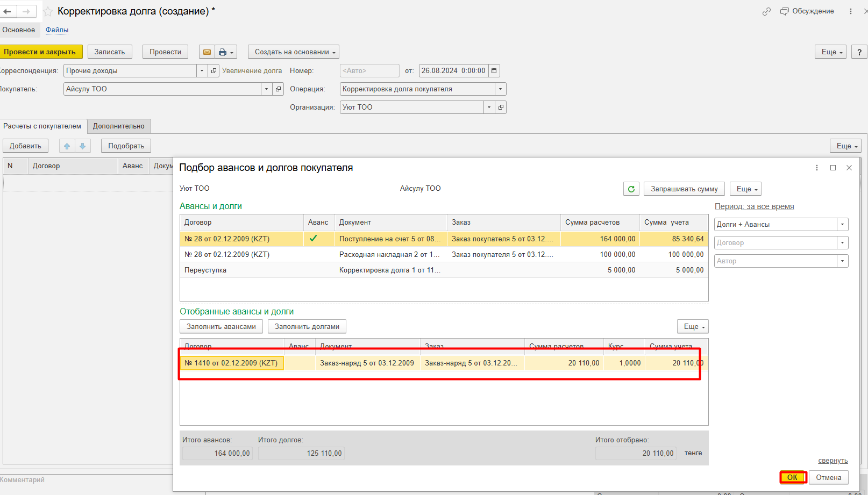Copy link using chain icon
The width and height of the screenshot is (868, 495).
pyautogui.click(x=766, y=11)
